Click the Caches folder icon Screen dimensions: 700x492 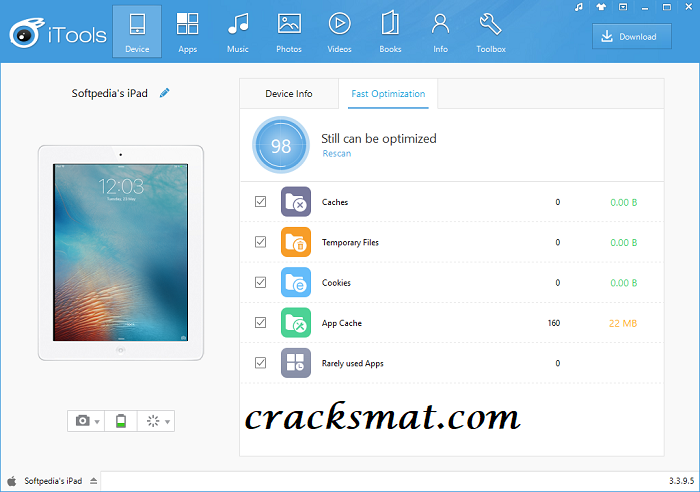click(x=296, y=202)
